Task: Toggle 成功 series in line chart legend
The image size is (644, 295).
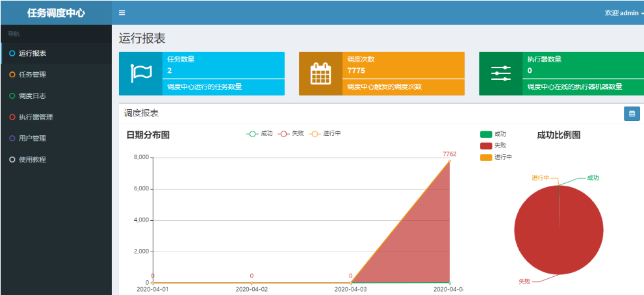Action: coord(259,133)
